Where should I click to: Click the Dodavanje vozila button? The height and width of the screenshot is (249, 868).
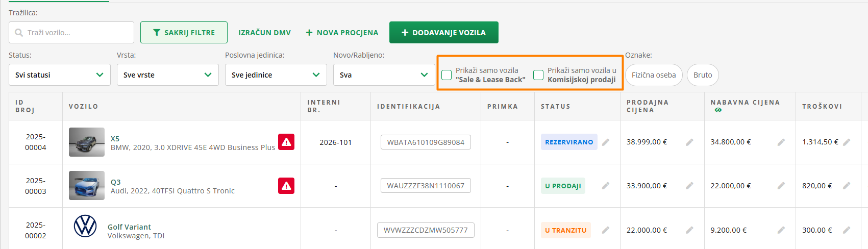click(443, 33)
